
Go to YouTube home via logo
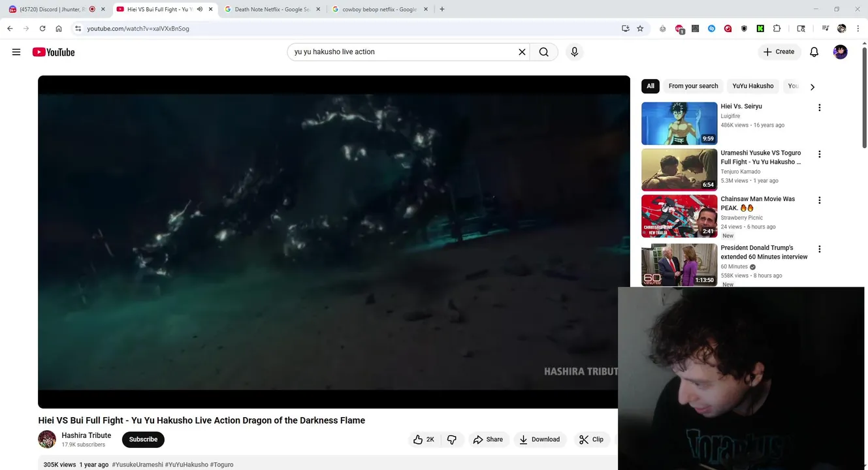[54, 52]
